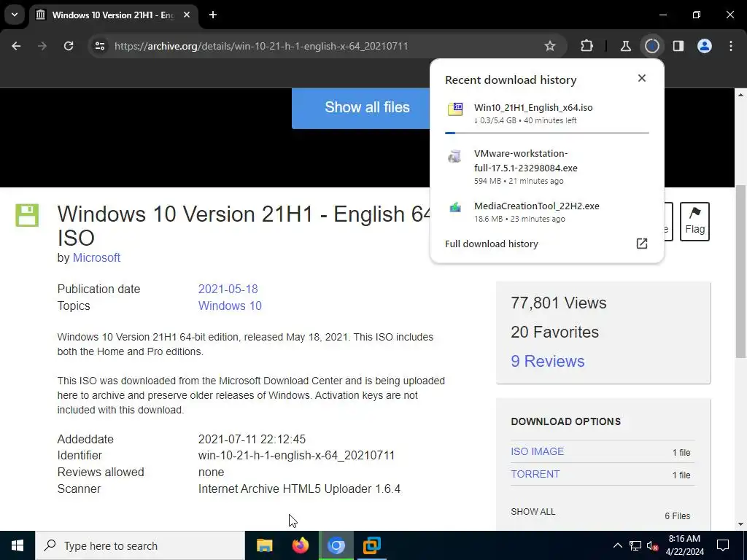Click Full download history text
The width and height of the screenshot is (747, 560).
click(x=491, y=244)
